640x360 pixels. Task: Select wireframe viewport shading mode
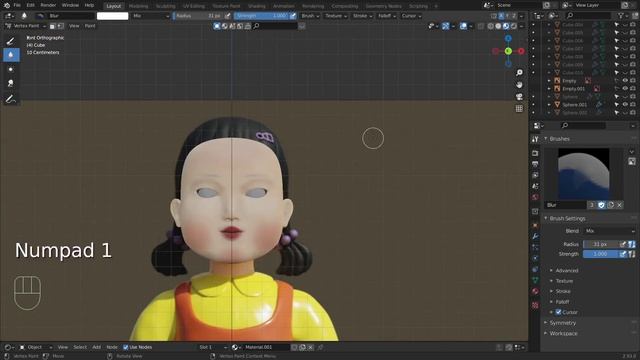(x=491, y=26)
